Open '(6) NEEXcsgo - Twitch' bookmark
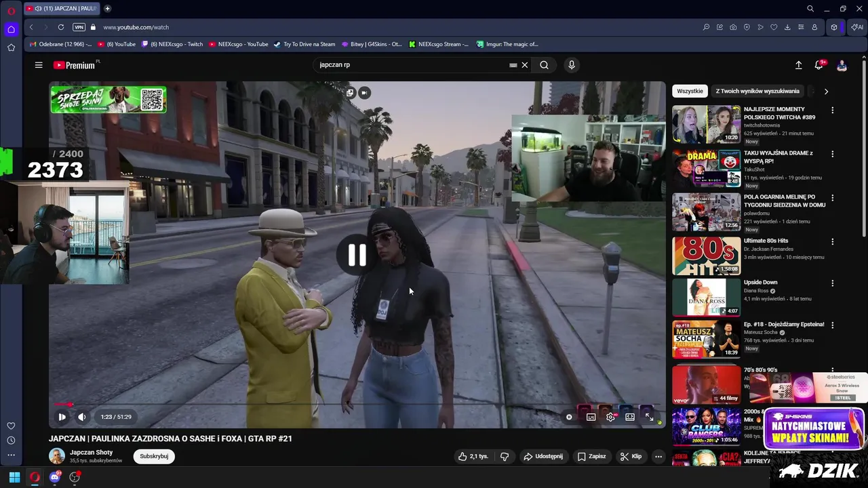The width and height of the screenshot is (868, 488). (x=172, y=44)
